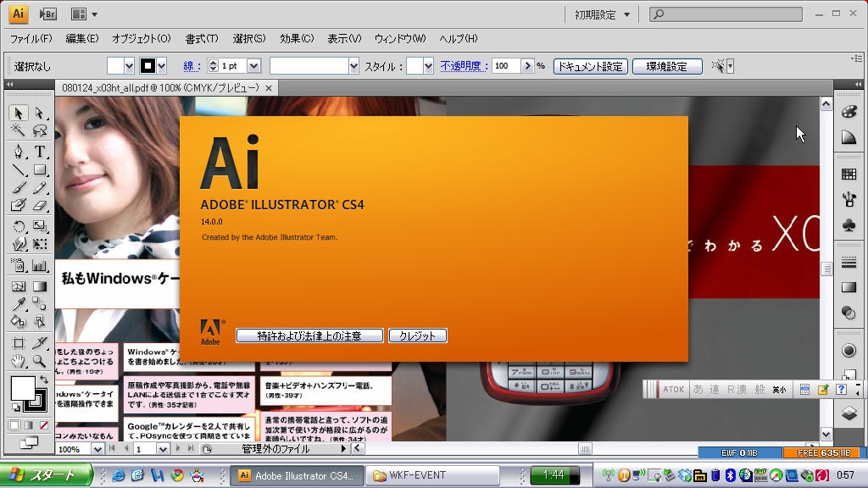Screen dimensions: 868x488
Task: Open the 効果(C) menu
Action: pyautogui.click(x=297, y=39)
